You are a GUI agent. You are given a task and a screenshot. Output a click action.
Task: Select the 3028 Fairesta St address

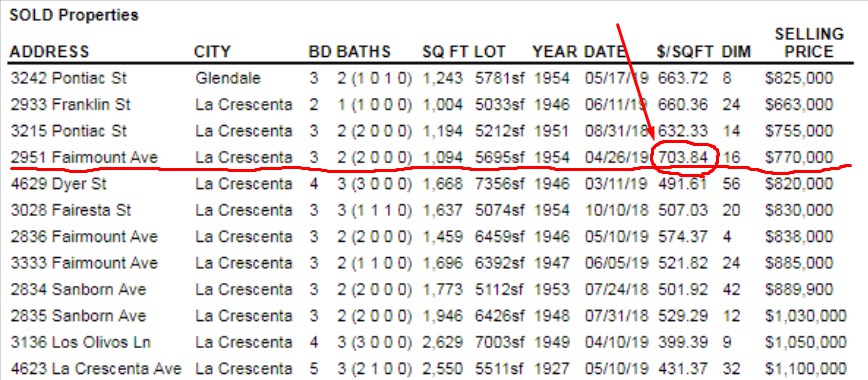click(70, 210)
